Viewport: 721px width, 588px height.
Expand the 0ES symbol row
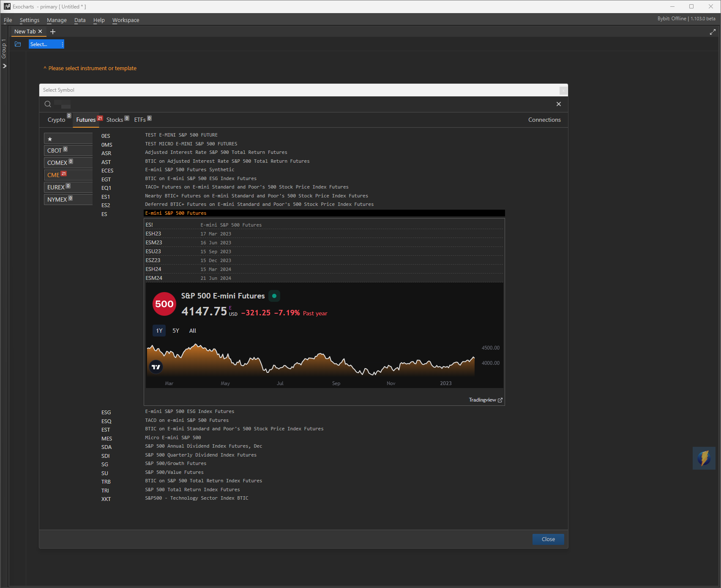tap(303, 135)
